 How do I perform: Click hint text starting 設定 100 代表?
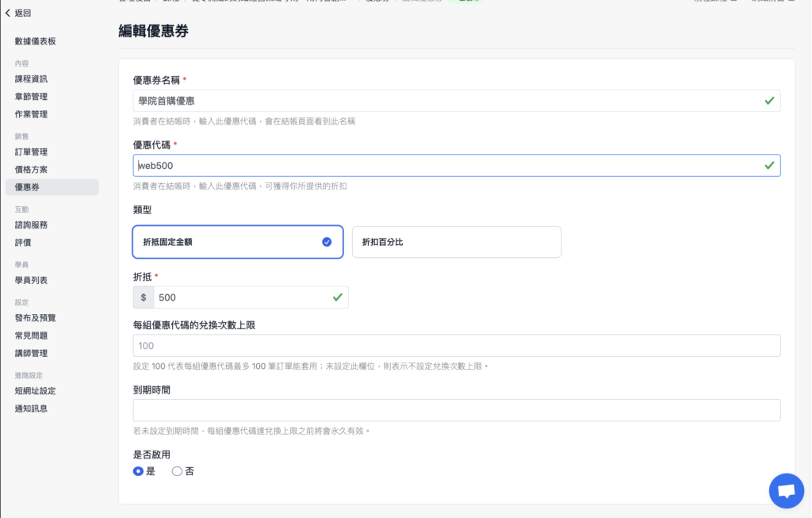pyautogui.click(x=310, y=366)
